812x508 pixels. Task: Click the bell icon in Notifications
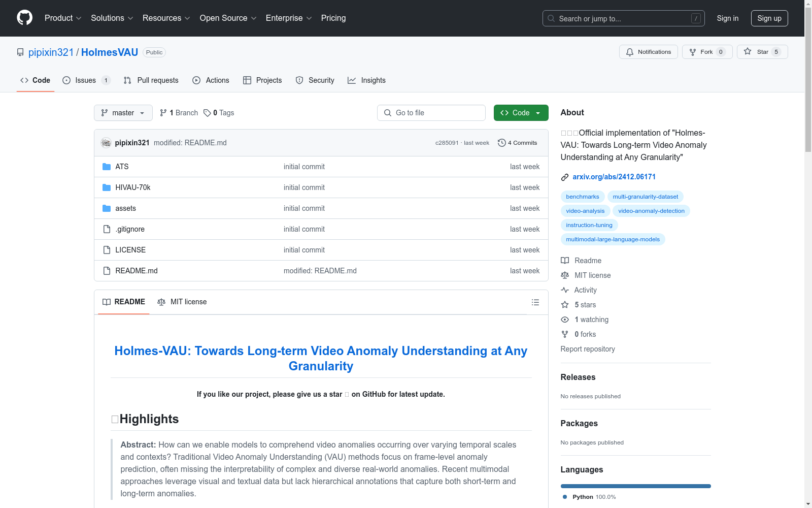630,52
